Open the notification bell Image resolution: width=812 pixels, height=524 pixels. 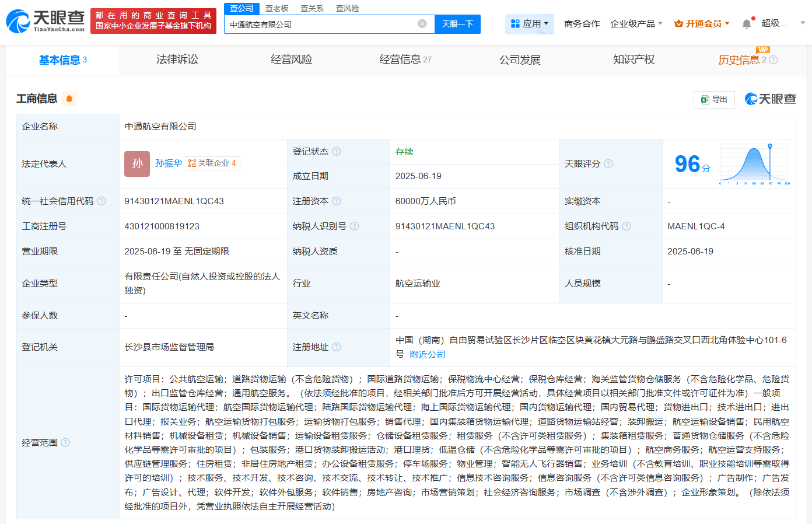pos(747,24)
